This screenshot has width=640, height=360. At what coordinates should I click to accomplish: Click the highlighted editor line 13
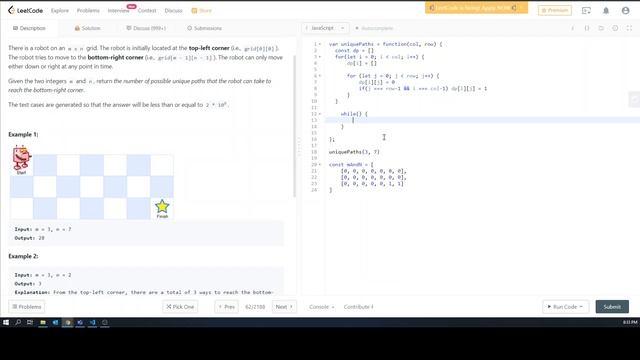pos(482,120)
